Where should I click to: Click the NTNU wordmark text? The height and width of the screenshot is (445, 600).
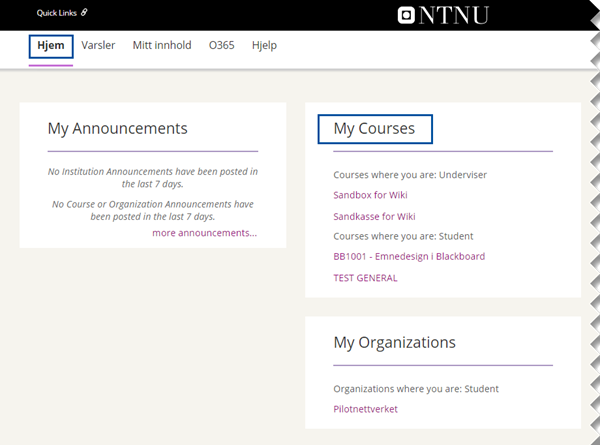pos(454,15)
